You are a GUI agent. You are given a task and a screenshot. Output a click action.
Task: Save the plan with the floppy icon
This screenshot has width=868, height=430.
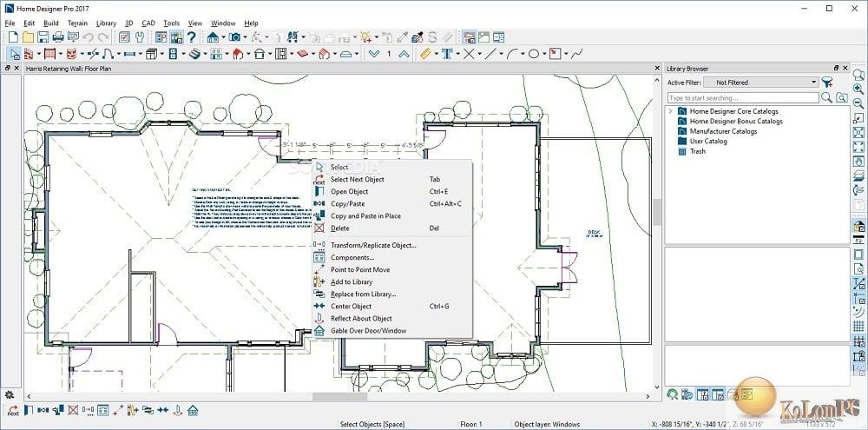(43, 37)
